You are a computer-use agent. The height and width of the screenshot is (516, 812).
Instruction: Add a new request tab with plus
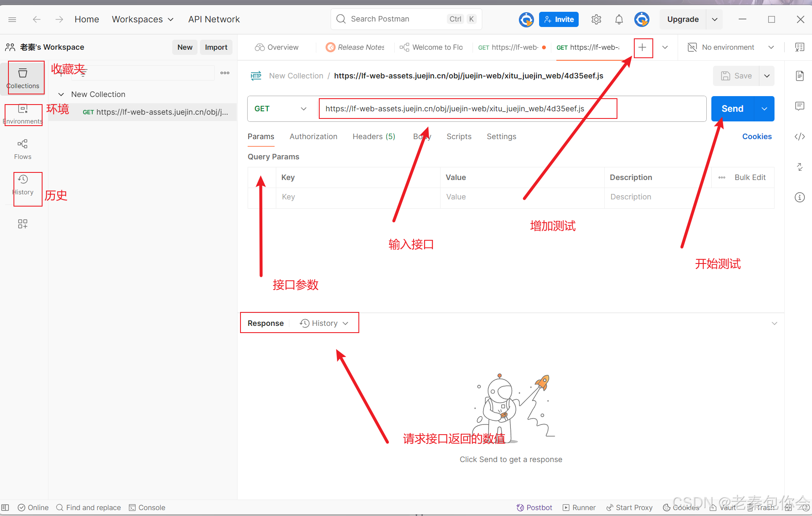[x=642, y=47]
